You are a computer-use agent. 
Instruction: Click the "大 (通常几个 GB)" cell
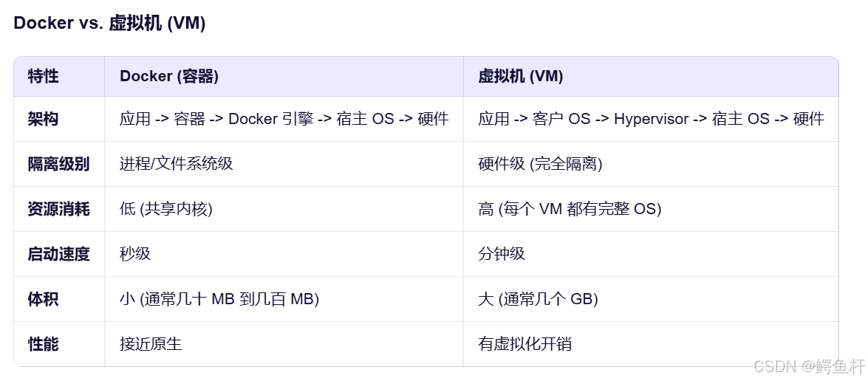(538, 299)
